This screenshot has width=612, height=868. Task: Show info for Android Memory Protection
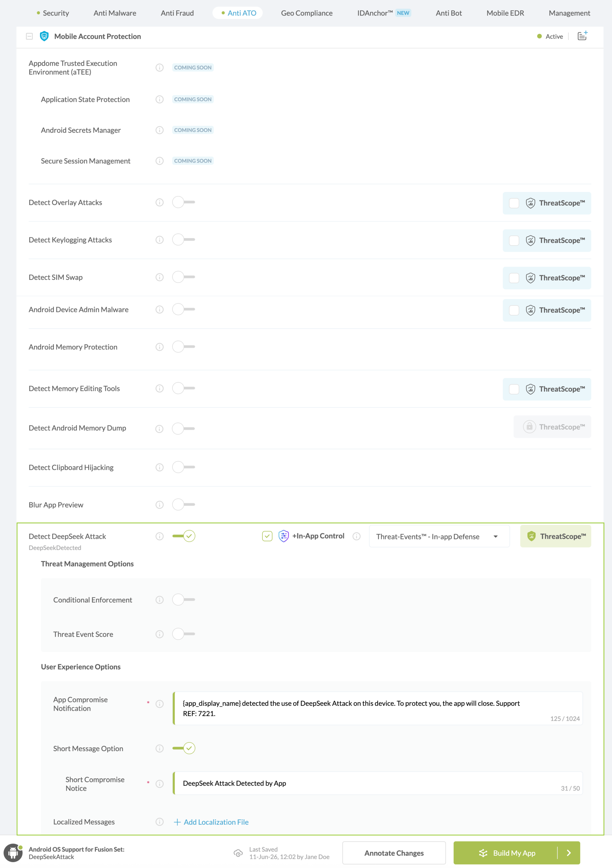pyautogui.click(x=160, y=347)
